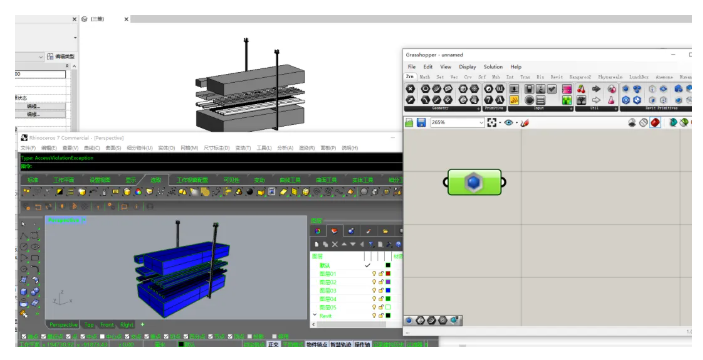
Task: Click the pink colour swatch component icon
Action: pos(567,89)
